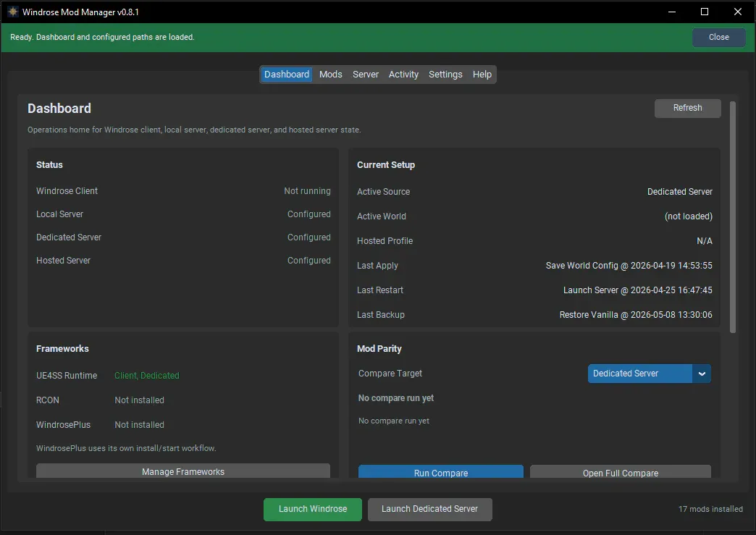This screenshot has height=535, width=756.
Task: Maximize the Mod Manager window
Action: (705, 12)
